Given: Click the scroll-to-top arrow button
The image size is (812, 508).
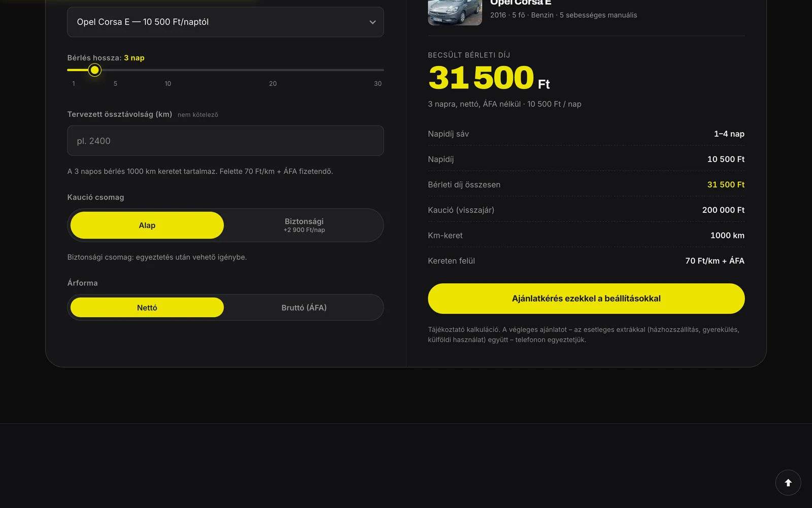Looking at the screenshot, I should pos(788,483).
